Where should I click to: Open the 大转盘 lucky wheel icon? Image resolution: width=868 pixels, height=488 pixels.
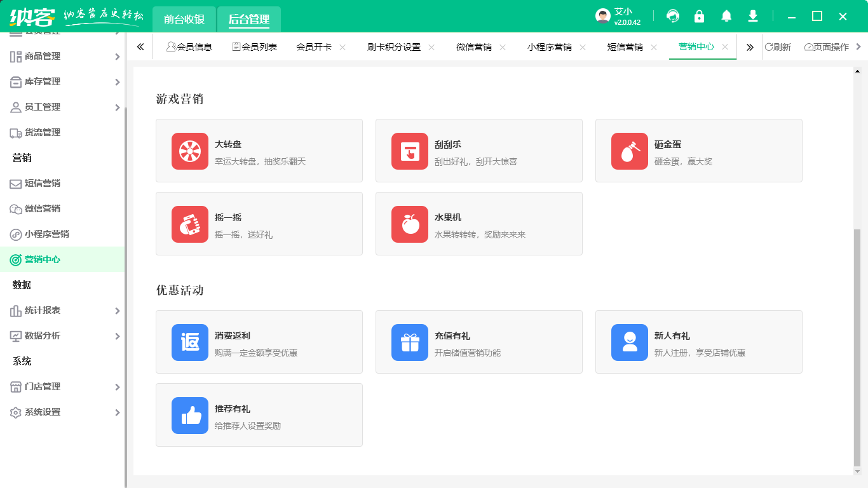[x=189, y=151]
